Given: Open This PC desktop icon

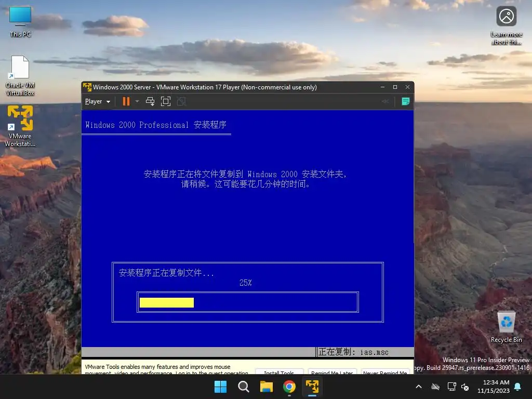Looking at the screenshot, I should point(20,22).
